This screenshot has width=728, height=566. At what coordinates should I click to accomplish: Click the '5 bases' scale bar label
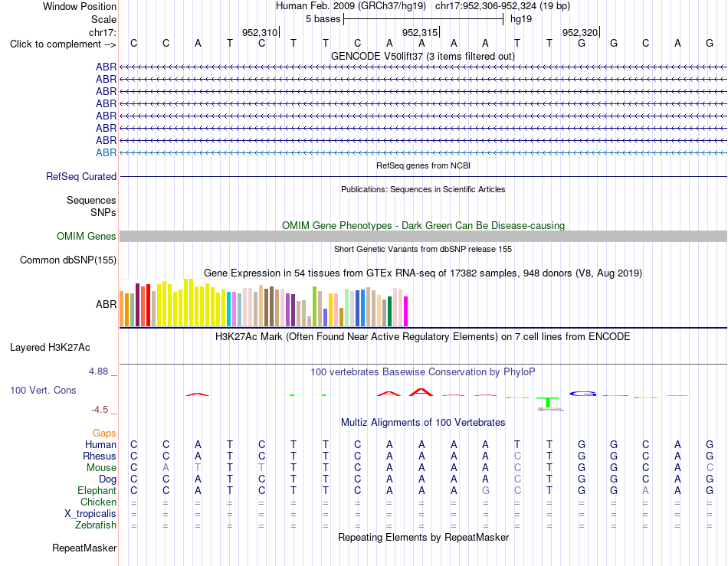point(323,19)
